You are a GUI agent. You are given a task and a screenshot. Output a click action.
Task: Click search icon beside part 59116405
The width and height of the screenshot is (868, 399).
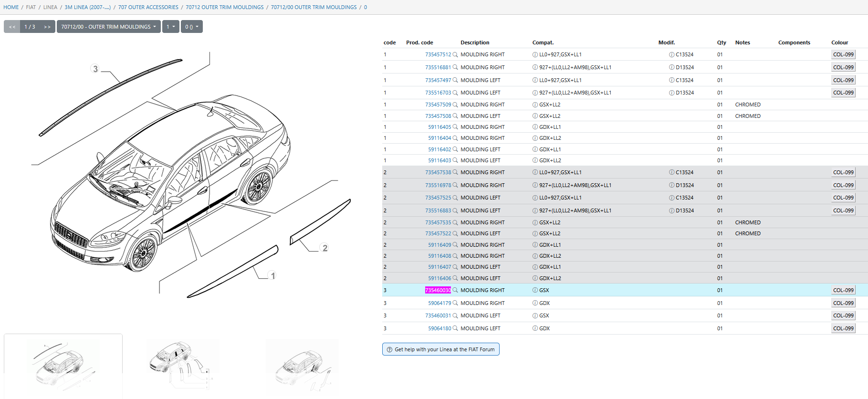(x=455, y=127)
